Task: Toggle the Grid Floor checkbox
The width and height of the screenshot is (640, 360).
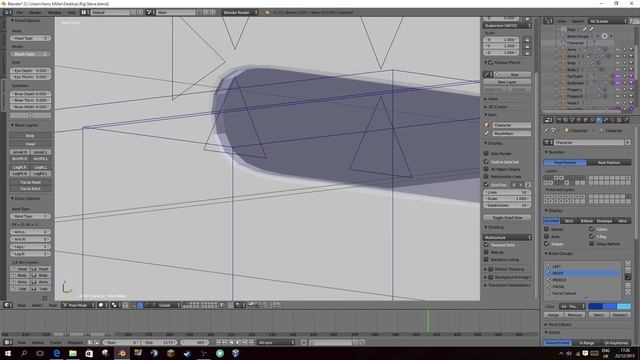Action: click(x=486, y=184)
